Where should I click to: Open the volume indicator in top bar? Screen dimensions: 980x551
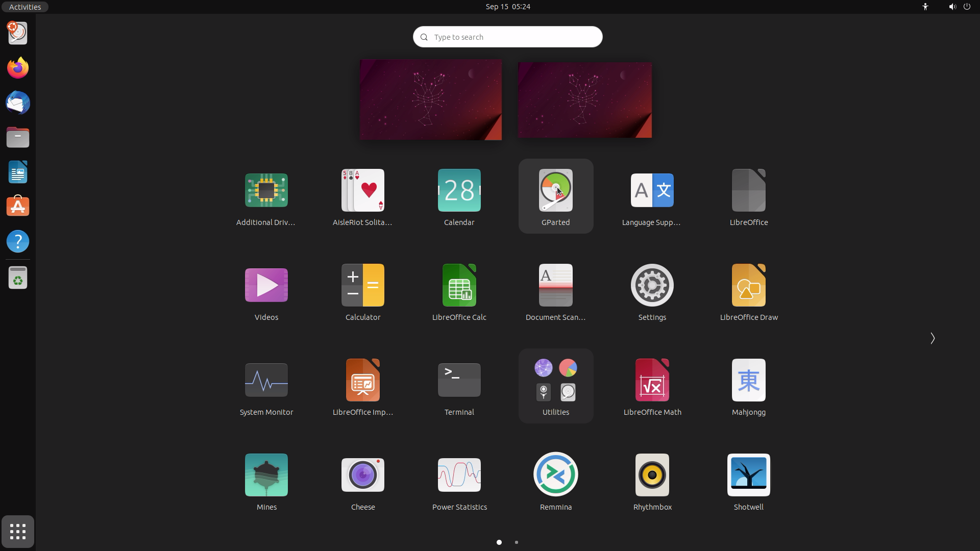(x=952, y=7)
